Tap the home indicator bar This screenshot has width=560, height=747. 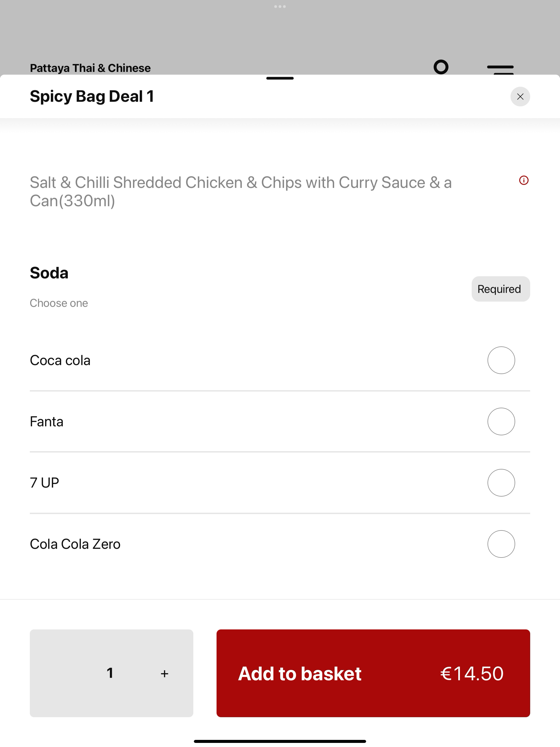(280, 741)
